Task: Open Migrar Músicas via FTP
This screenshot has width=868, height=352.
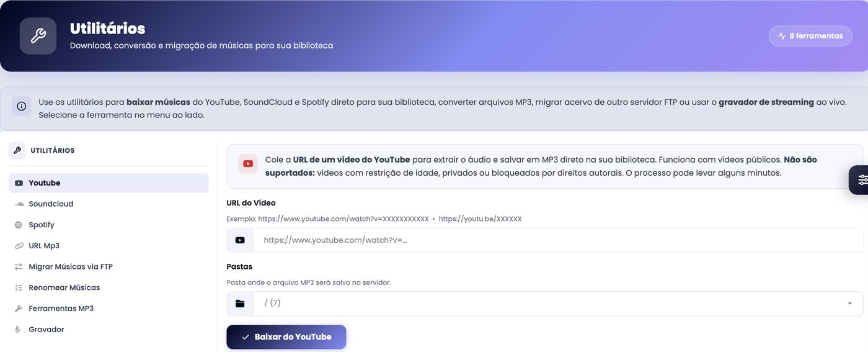Action: [108, 266]
